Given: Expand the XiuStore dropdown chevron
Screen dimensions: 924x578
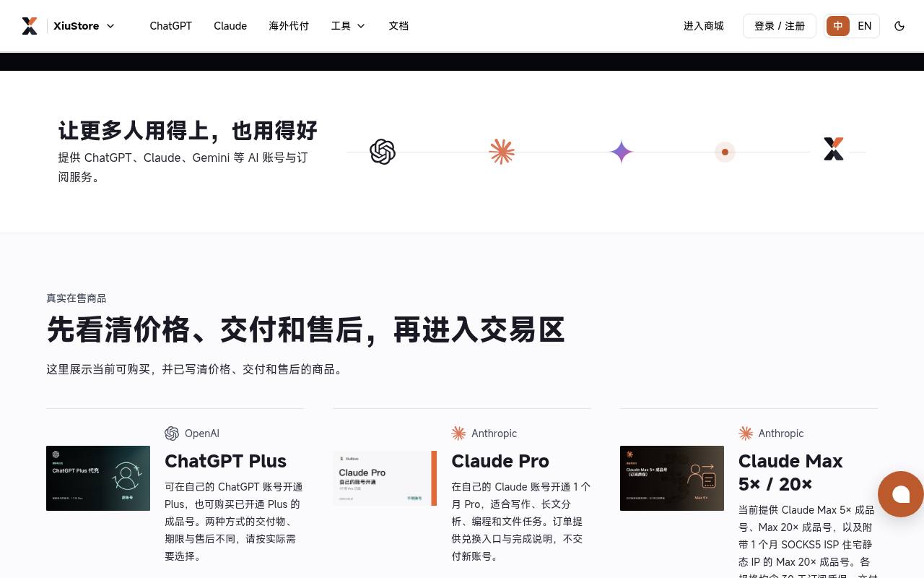Looking at the screenshot, I should tap(110, 26).
